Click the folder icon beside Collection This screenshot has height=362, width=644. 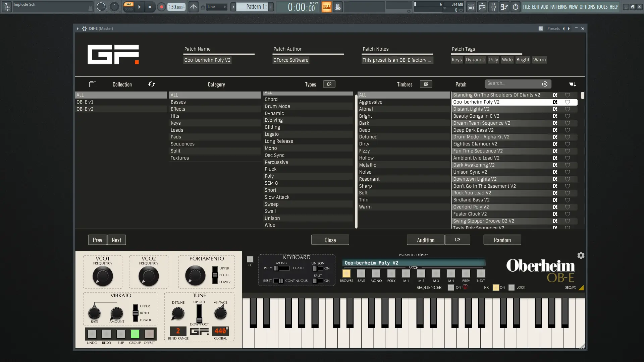click(x=93, y=84)
